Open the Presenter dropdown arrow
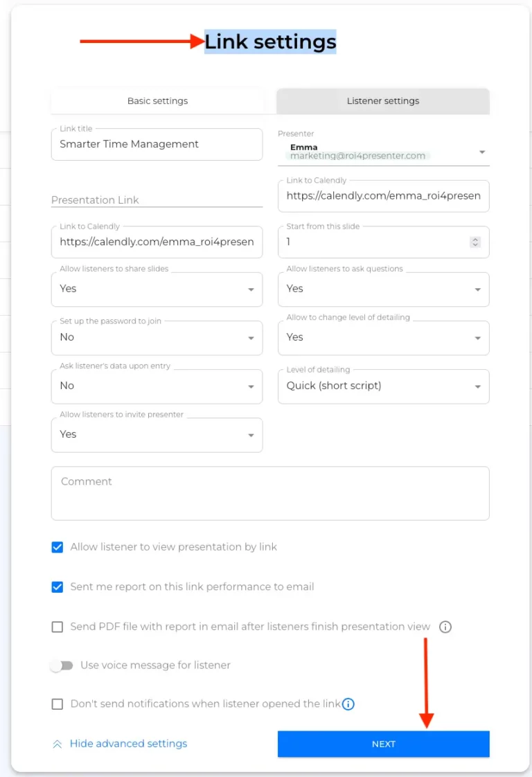Viewport: 532px width, 777px height. coord(481,152)
